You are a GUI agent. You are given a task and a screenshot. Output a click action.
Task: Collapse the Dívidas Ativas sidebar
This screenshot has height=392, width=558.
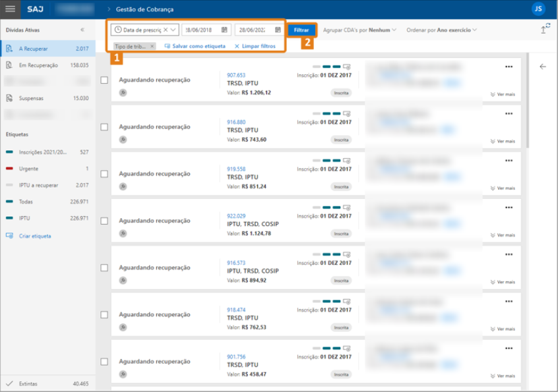(x=82, y=30)
